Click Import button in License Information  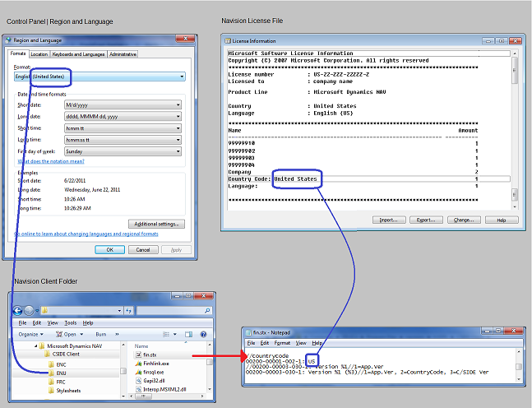(389, 220)
